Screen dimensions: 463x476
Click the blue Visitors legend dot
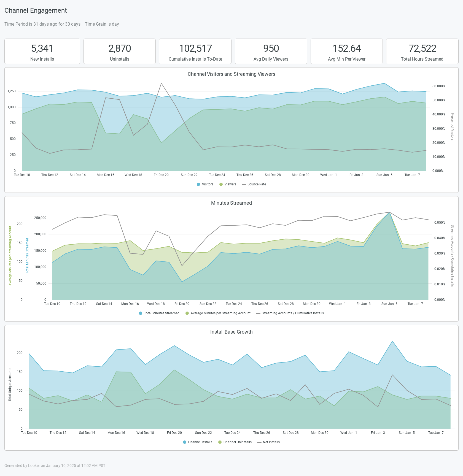198,184
